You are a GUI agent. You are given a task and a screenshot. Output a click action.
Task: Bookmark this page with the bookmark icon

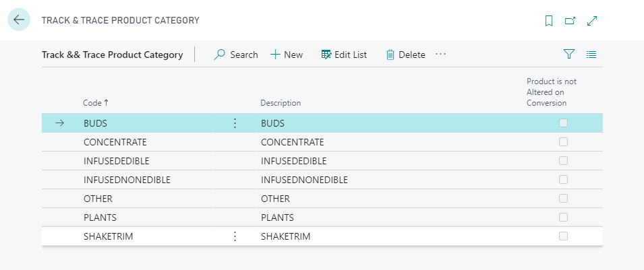549,21
